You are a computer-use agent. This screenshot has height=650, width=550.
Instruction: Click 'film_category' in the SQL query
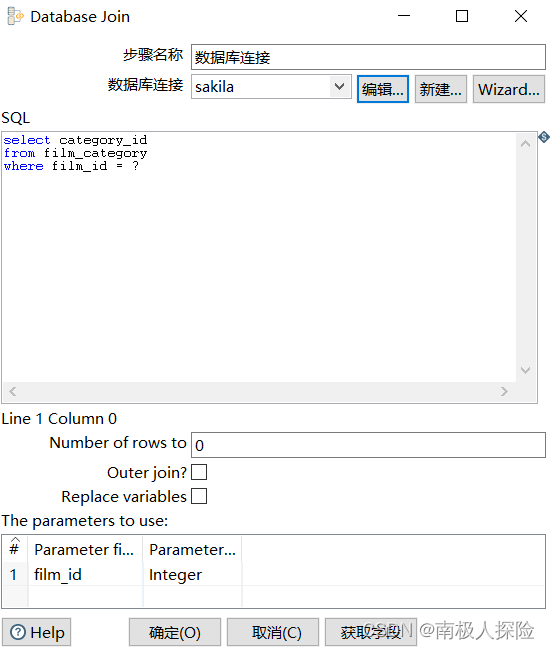tap(95, 153)
